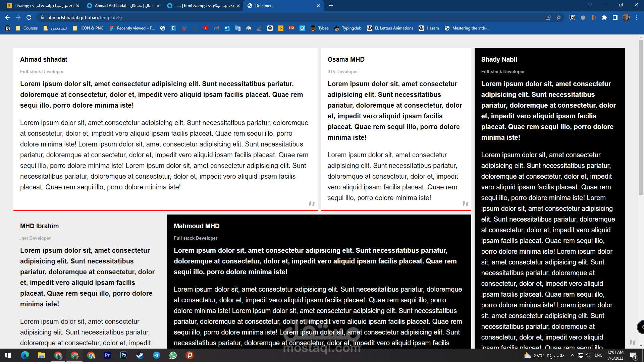Toggle the ad-blocker shield extension
This screenshot has height=362, width=644.
[x=583, y=17]
